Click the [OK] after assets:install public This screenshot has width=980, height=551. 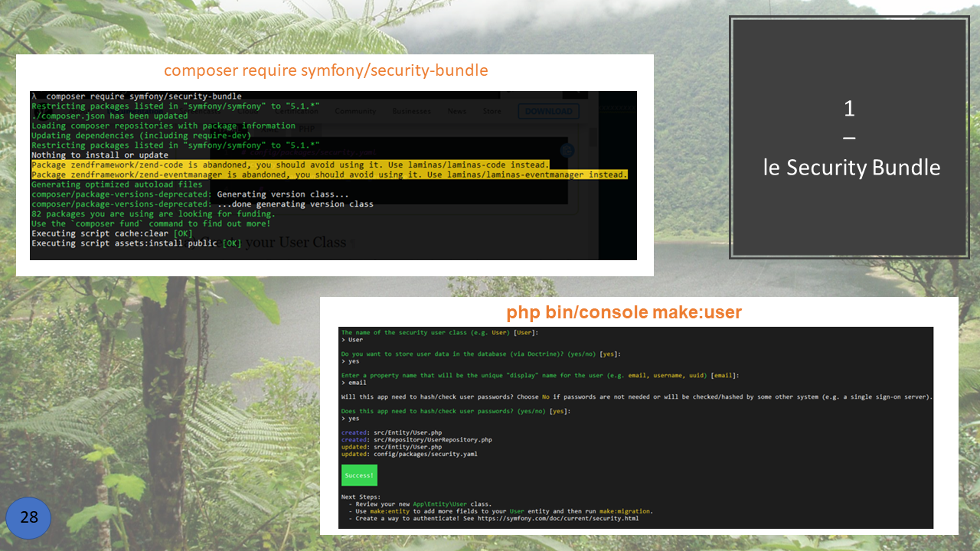point(231,243)
